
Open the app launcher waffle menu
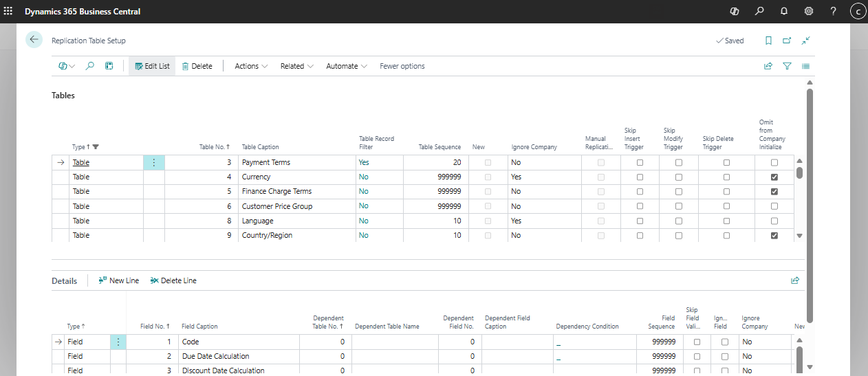tap(8, 12)
